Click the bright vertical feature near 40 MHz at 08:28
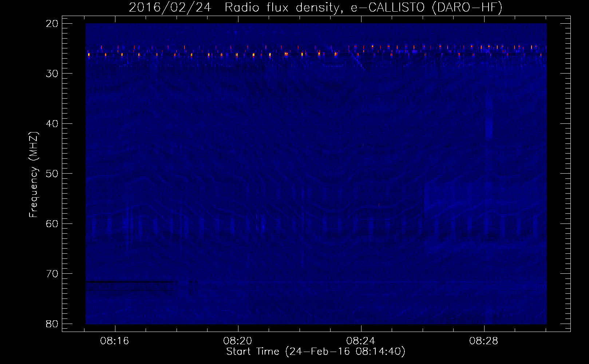Image resolution: width=589 pixels, height=364 pixels. coord(489,129)
